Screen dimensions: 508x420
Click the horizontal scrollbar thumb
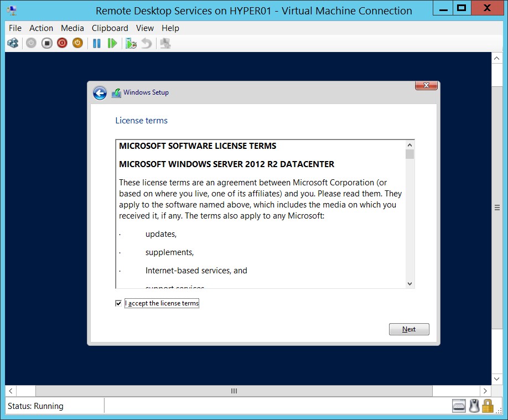pyautogui.click(x=234, y=391)
